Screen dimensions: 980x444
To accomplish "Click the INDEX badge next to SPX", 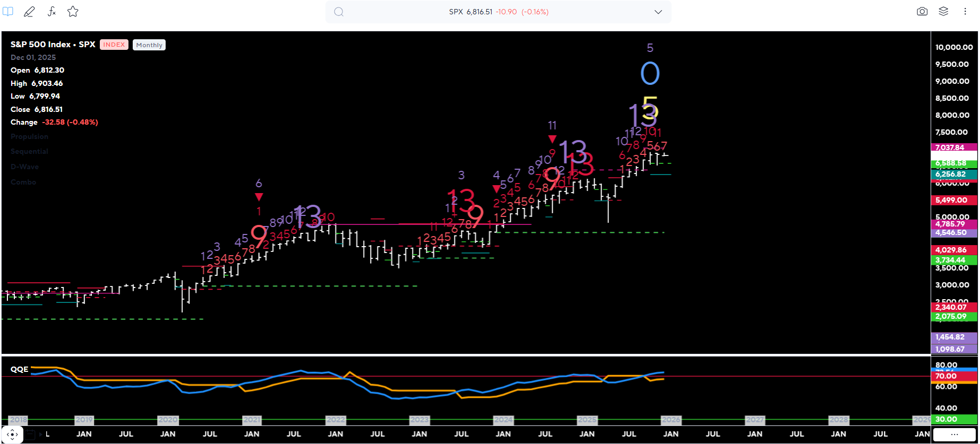I will [x=114, y=45].
